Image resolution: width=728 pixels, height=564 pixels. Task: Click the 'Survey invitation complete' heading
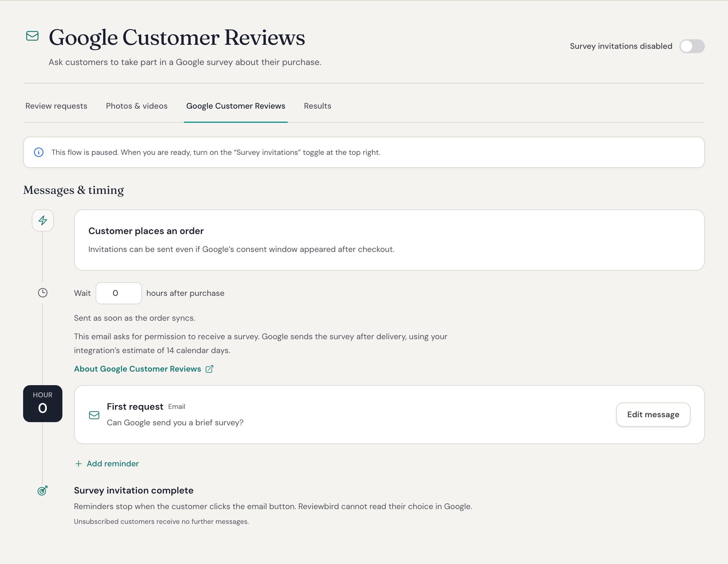pos(134,490)
